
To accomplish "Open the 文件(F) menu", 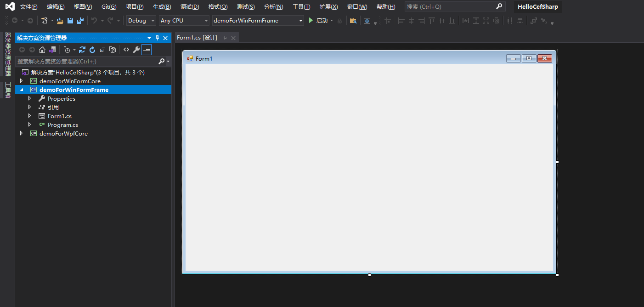I will (x=29, y=7).
